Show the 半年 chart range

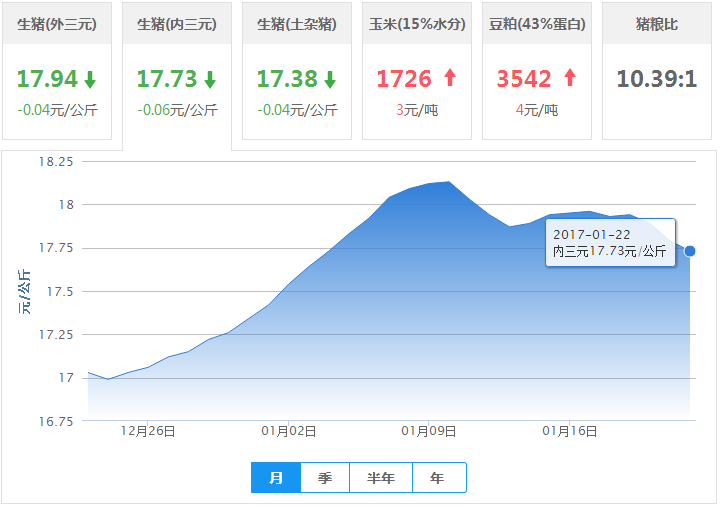click(381, 478)
